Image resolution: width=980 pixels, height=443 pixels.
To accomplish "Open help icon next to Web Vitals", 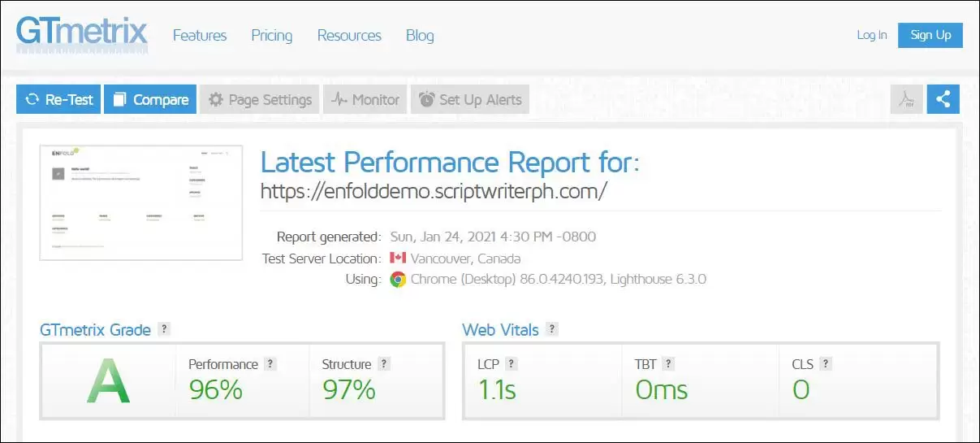I will [552, 329].
